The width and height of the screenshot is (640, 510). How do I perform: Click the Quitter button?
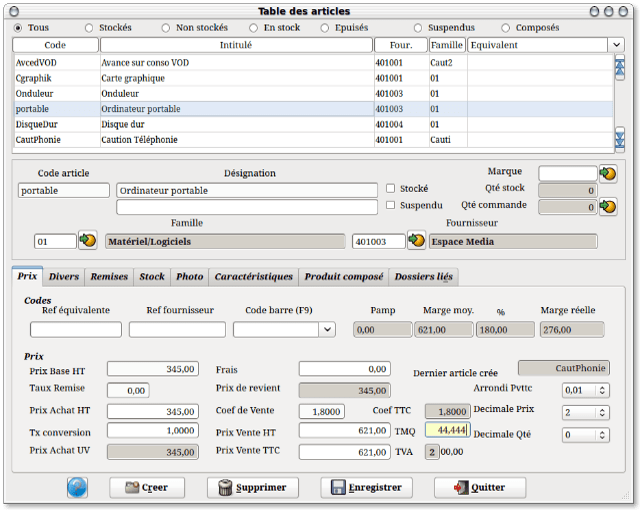pyautogui.click(x=480, y=488)
